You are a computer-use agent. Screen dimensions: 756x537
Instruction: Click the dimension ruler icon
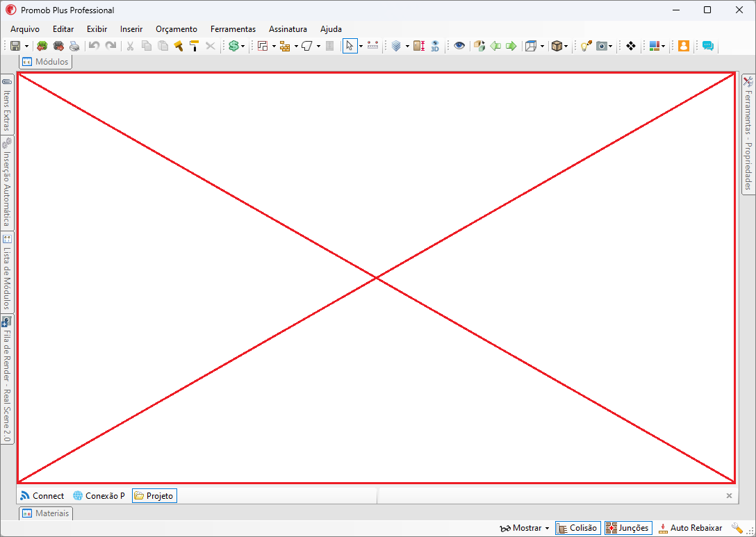[x=372, y=46]
